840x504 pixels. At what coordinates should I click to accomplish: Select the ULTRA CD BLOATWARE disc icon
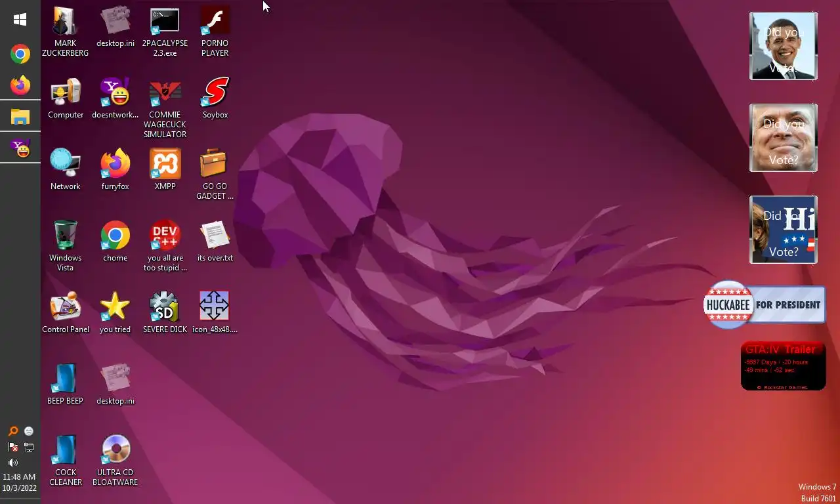click(x=115, y=461)
